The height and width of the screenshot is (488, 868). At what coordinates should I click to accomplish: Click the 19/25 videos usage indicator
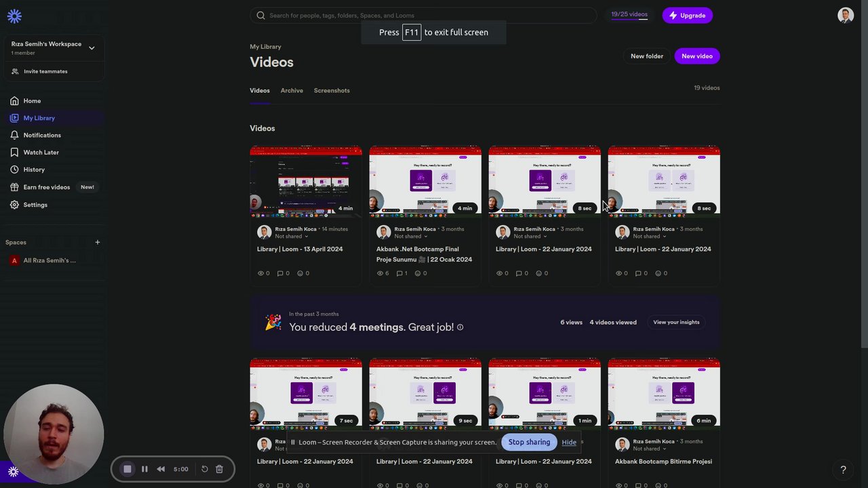point(629,14)
